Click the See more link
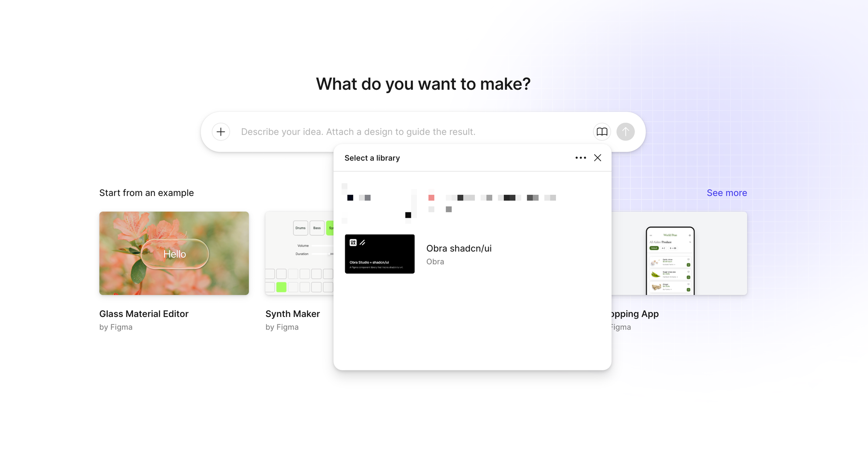This screenshot has height=451, width=868. point(727,193)
